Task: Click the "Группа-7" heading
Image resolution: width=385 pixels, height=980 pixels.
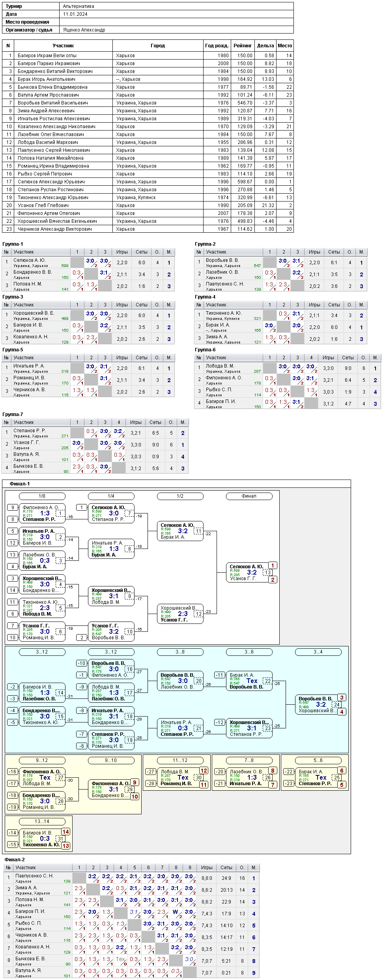Action: [x=13, y=414]
